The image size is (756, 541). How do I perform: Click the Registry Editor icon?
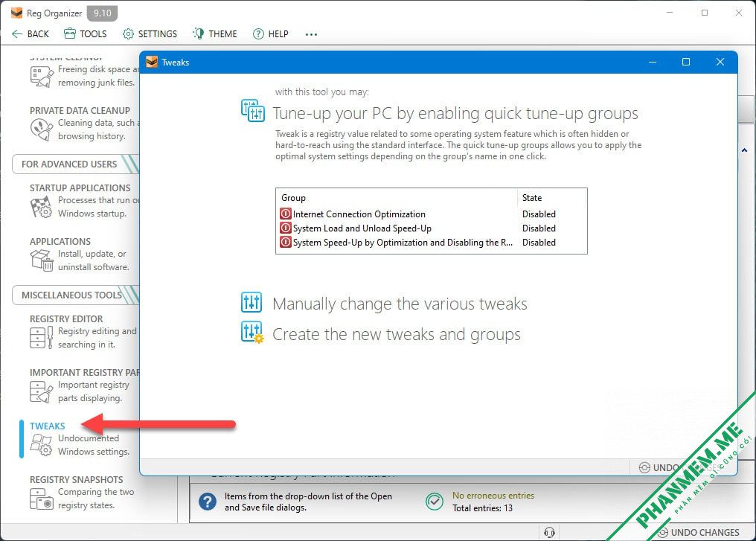pos(42,338)
